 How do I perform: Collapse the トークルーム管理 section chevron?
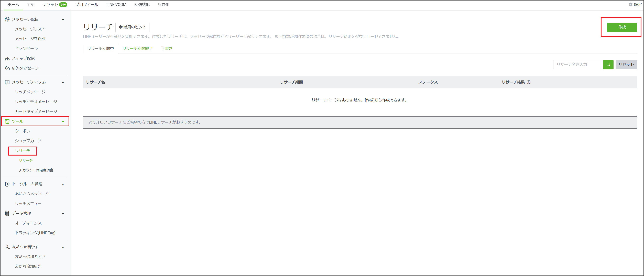tap(63, 184)
